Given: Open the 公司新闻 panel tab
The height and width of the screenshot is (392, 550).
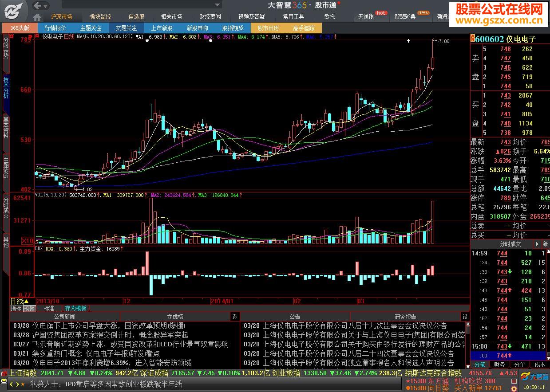Looking at the screenshot, I should point(64,317).
